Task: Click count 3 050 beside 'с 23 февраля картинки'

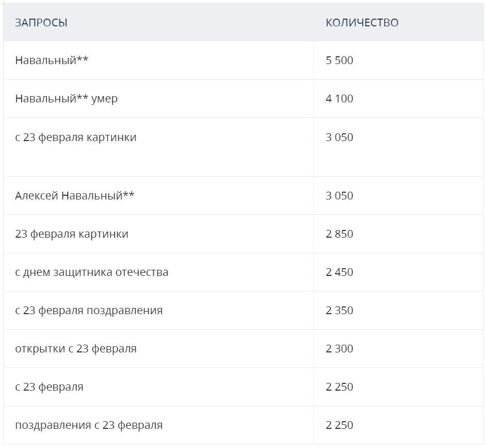Action: pos(339,137)
